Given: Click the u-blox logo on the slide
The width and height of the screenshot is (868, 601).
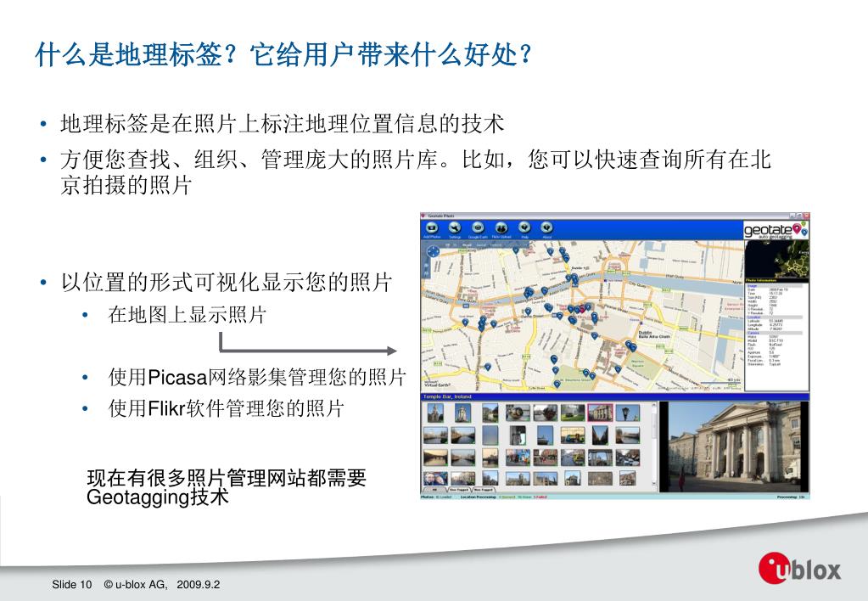Looking at the screenshot, I should coord(799,569).
